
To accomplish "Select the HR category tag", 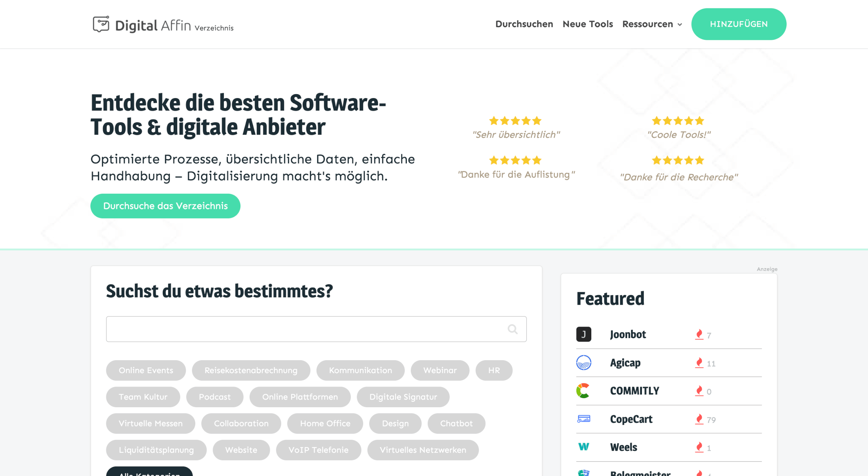I will click(x=494, y=370).
